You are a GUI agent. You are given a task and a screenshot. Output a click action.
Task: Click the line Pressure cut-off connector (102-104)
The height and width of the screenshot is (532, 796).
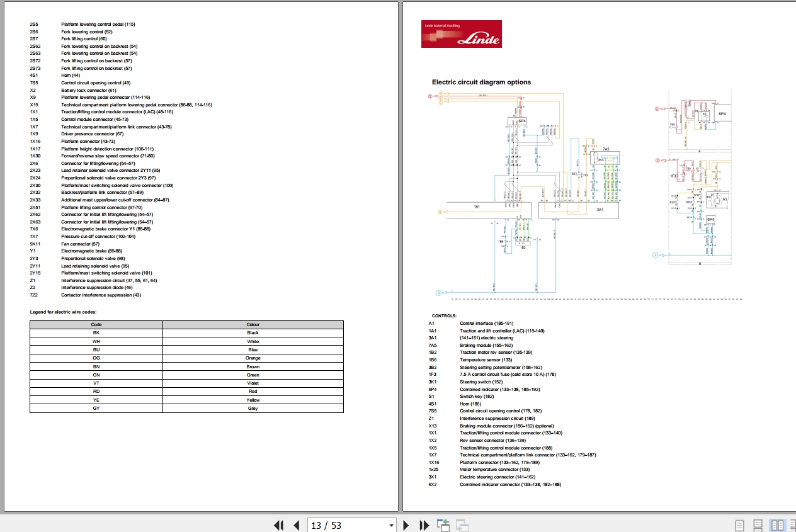click(98, 236)
